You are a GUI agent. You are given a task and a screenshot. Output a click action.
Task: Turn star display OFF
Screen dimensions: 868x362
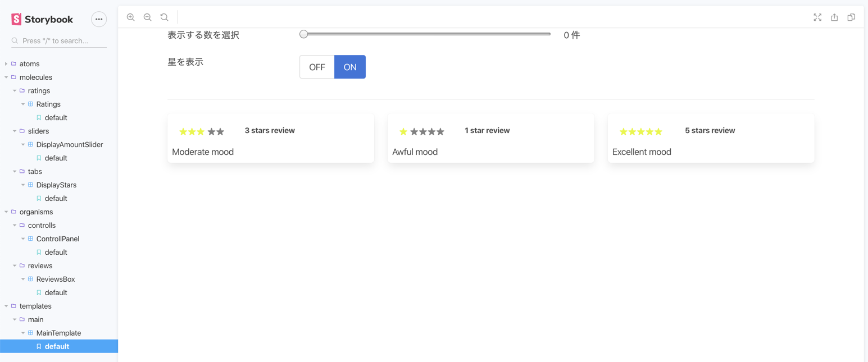(x=317, y=67)
